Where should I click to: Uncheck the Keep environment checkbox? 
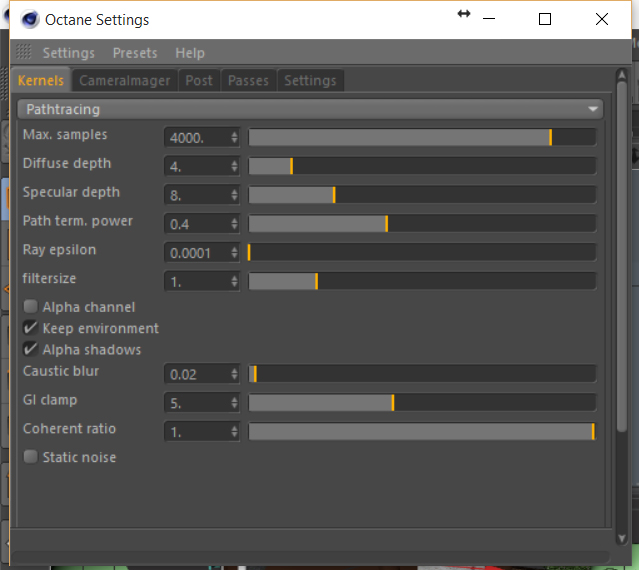[x=31, y=328]
